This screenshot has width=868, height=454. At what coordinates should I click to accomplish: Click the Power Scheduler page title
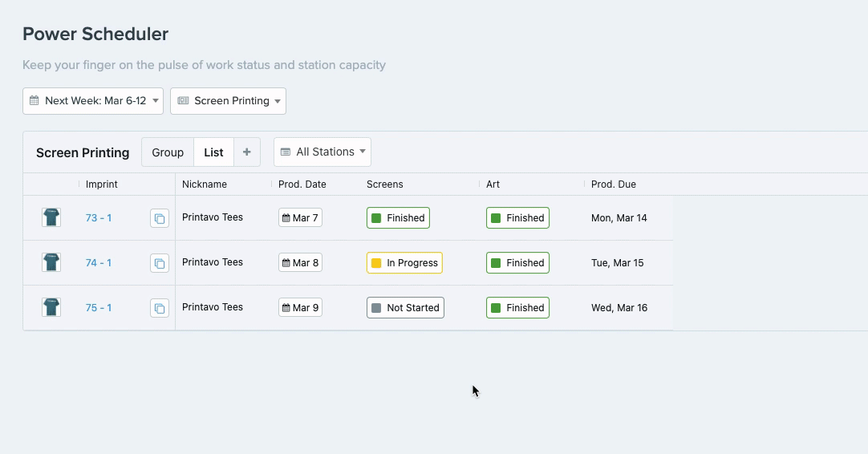(x=95, y=34)
